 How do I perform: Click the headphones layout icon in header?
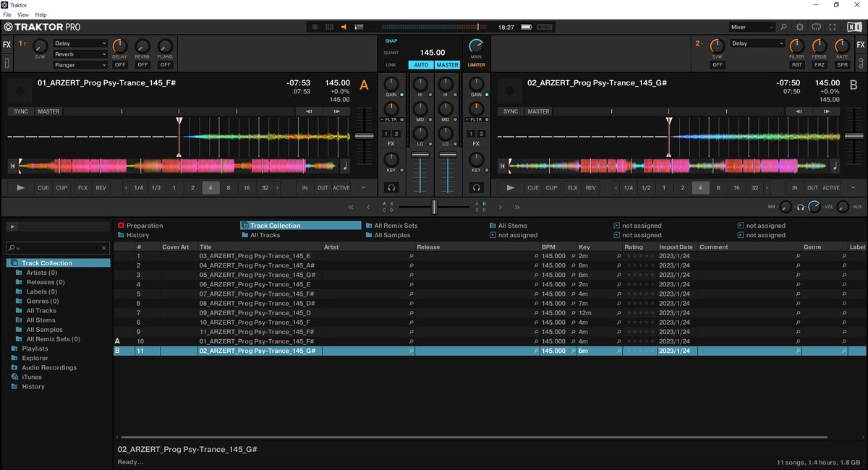817,27
